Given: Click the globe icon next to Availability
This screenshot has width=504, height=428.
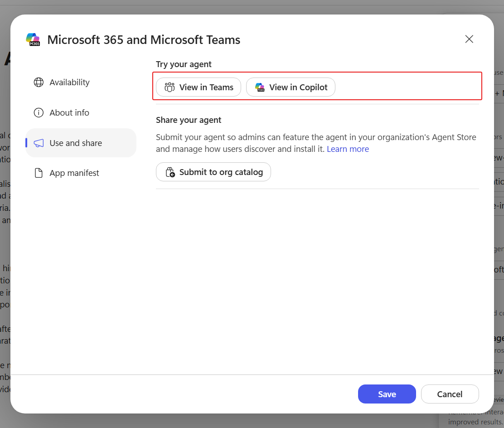Looking at the screenshot, I should pyautogui.click(x=39, y=83).
